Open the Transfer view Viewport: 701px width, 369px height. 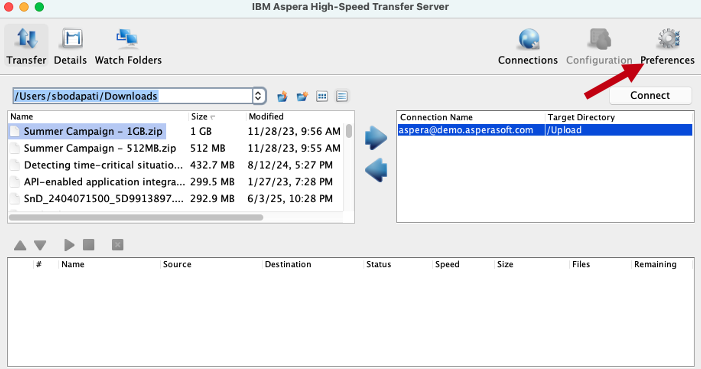click(26, 46)
